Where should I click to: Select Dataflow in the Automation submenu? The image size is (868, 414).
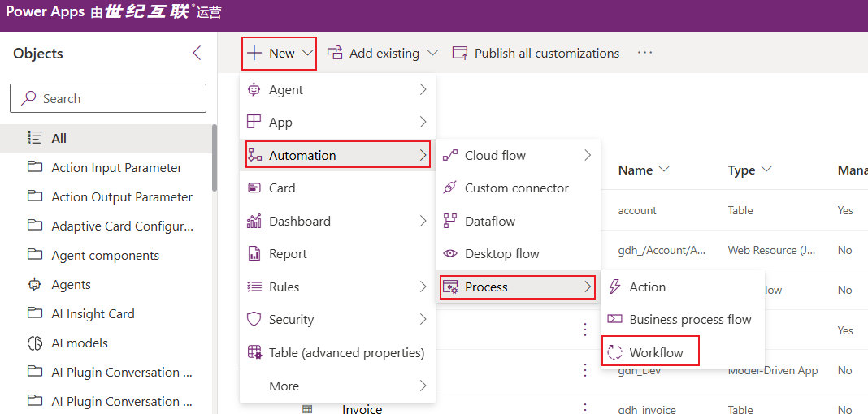(519, 221)
